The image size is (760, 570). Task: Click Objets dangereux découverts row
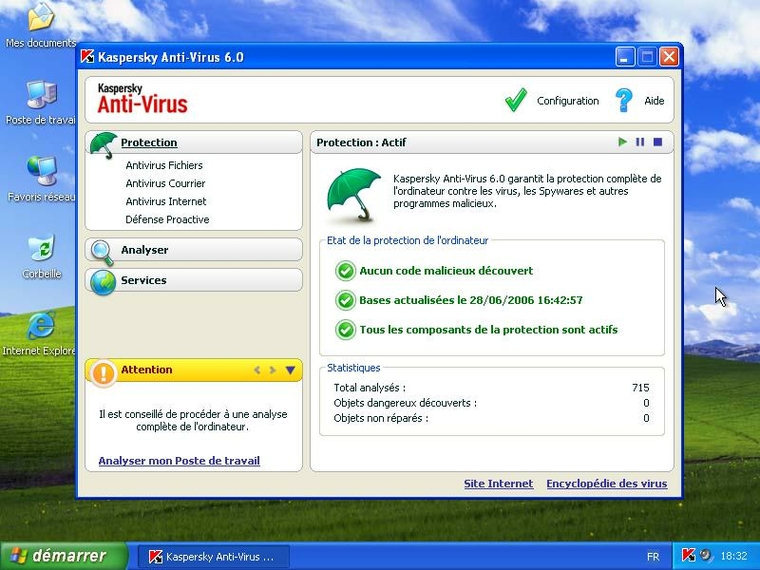[x=491, y=403]
